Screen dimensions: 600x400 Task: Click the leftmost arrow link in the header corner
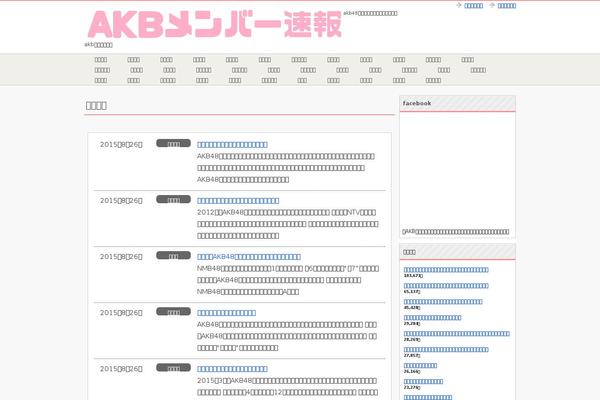(473, 6)
